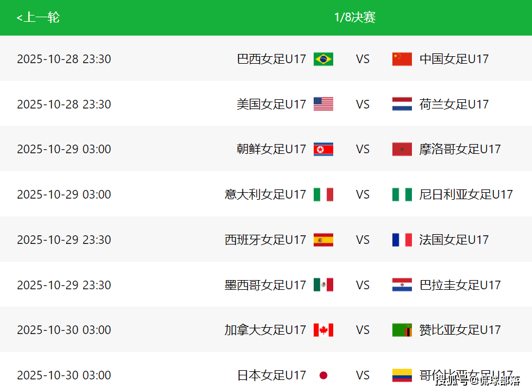This screenshot has width=532, height=392.
Task: Click the China flag icon
Action: tap(402, 59)
